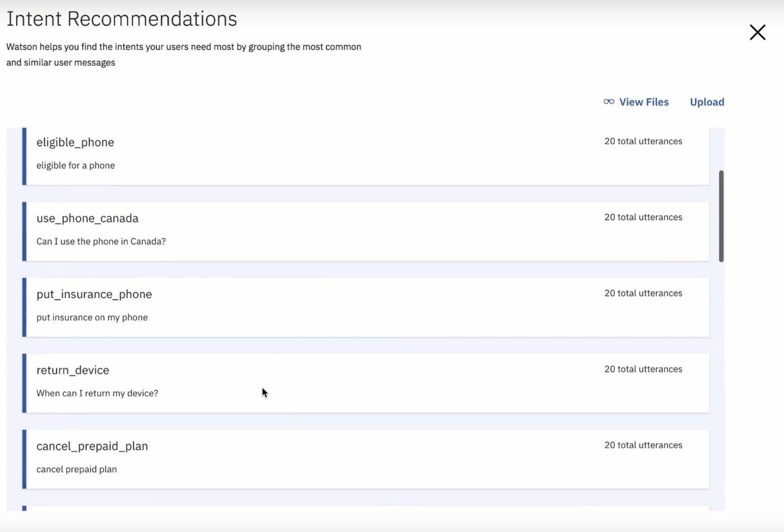Open the eligible_phone intent card
The image size is (784, 532).
[75, 142]
